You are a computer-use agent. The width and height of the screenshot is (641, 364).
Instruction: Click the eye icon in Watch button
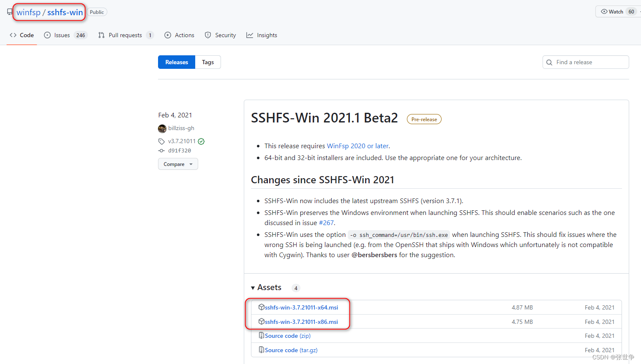click(604, 11)
